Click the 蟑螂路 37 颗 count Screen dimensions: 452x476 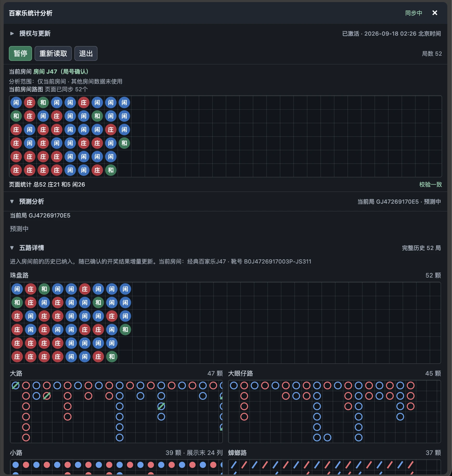click(x=433, y=453)
